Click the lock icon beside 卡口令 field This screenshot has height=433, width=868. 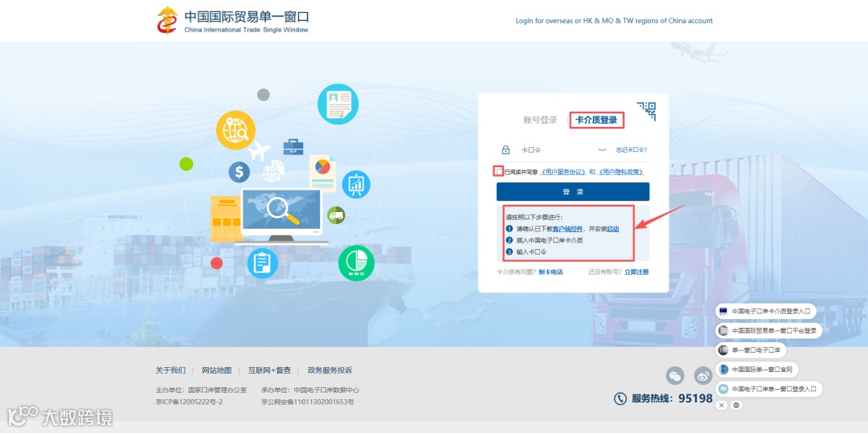pos(506,150)
